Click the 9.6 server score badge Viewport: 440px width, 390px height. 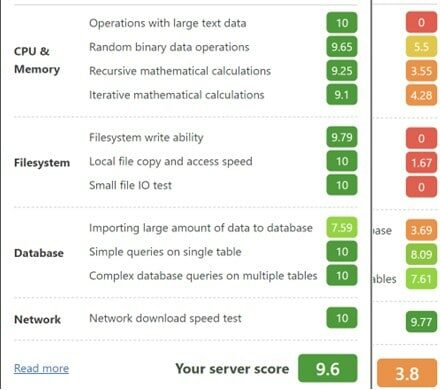(x=328, y=368)
